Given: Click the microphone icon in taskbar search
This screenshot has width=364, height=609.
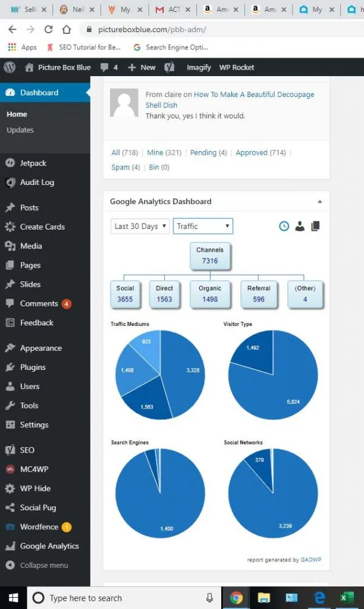Looking at the screenshot, I should (x=209, y=598).
